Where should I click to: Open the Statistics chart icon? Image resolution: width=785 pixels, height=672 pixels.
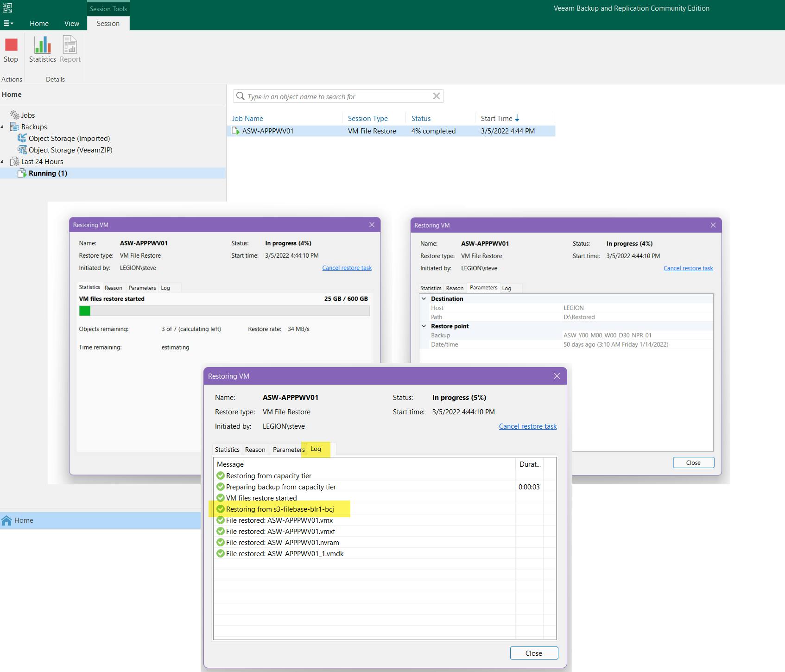42,45
